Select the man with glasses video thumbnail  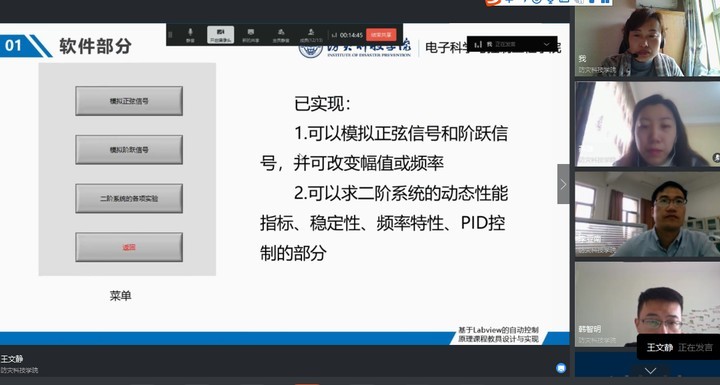[x=647, y=214]
